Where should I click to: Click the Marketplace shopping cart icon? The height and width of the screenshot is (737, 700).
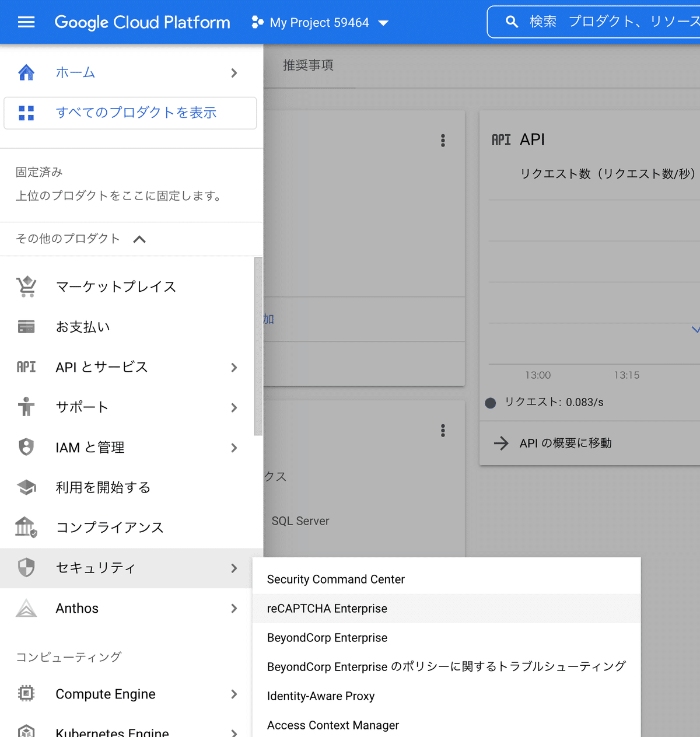(26, 287)
